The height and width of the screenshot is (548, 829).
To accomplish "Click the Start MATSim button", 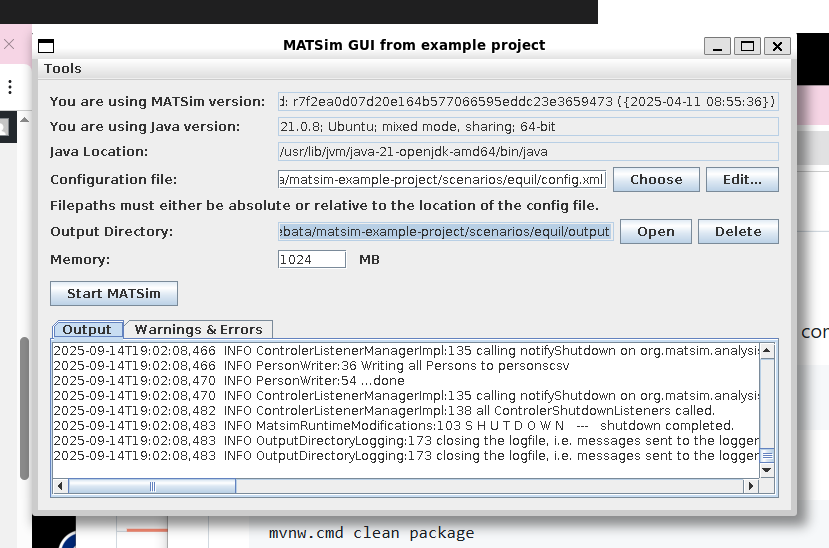I will [x=114, y=293].
